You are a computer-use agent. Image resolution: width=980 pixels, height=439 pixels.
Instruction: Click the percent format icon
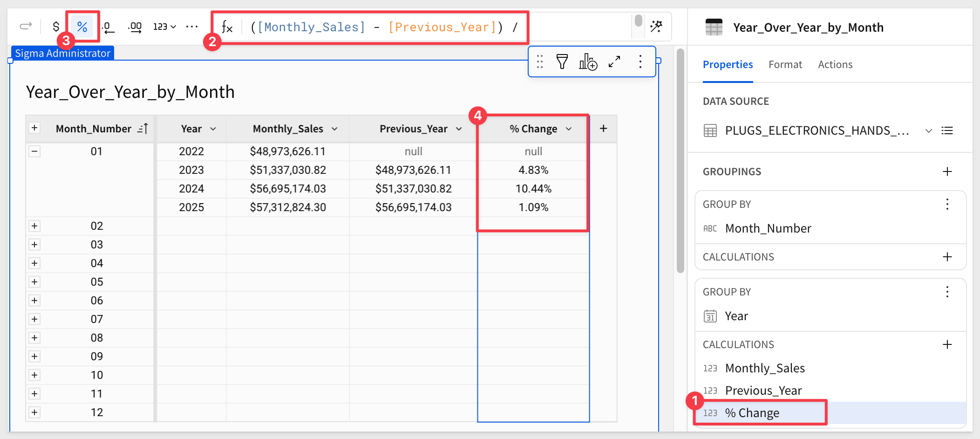pos(82,27)
